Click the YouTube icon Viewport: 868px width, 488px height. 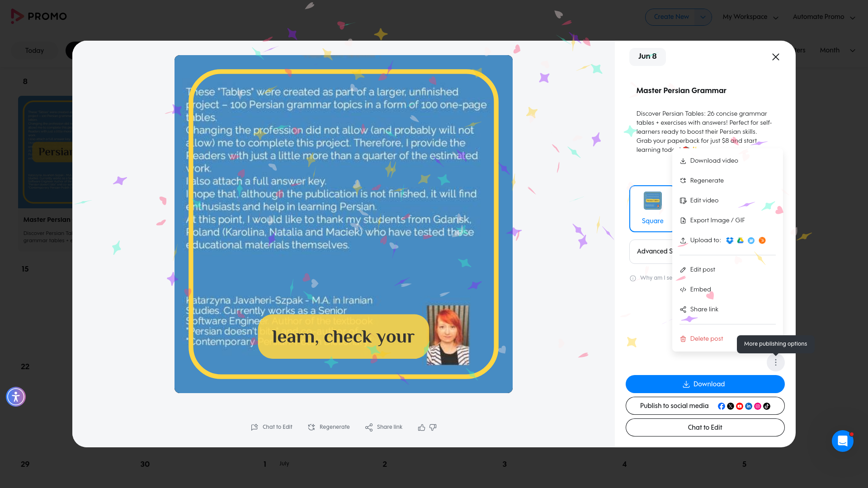[740, 406]
